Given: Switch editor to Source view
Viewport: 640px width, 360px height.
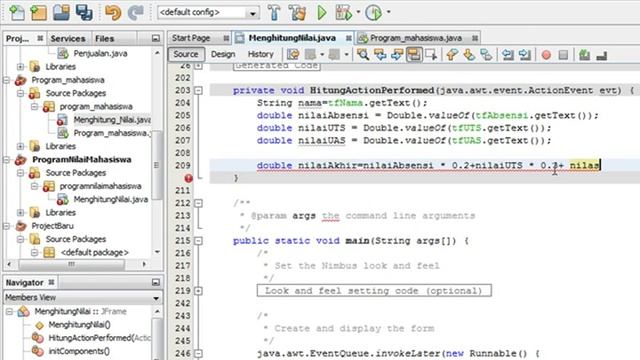Looking at the screenshot, I should tap(186, 54).
